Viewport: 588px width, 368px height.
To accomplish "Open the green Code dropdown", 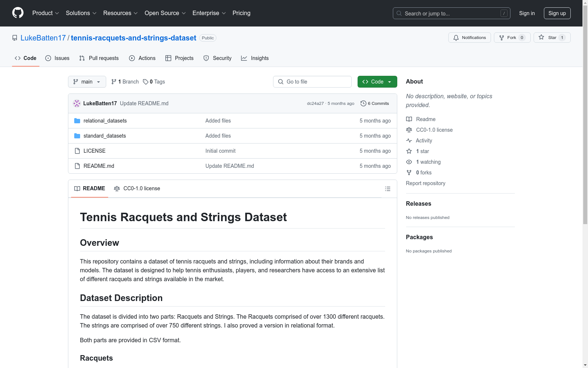I will point(377,82).
